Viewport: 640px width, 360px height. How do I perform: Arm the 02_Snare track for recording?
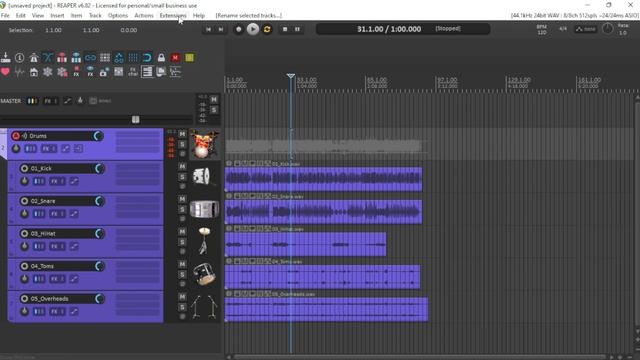[x=24, y=201]
